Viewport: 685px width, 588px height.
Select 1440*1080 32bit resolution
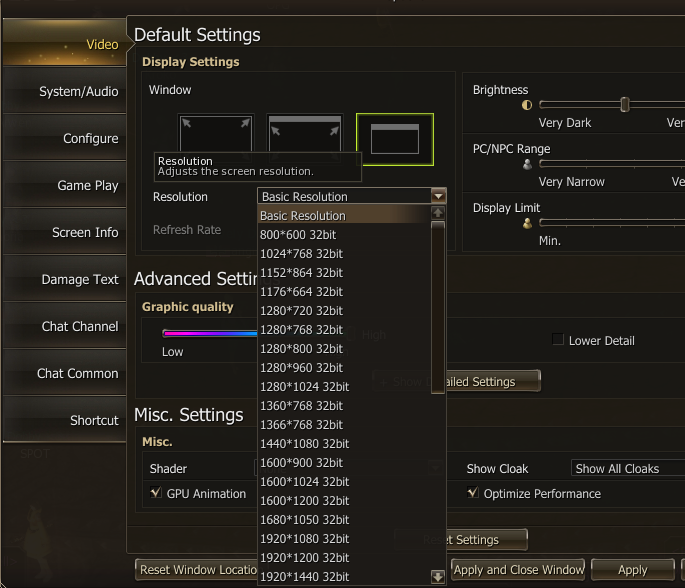click(344, 444)
